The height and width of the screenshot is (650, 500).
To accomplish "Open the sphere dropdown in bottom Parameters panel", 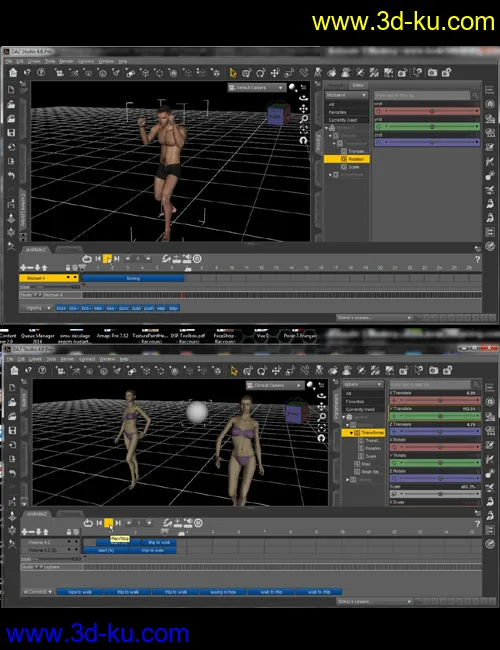I will pyautogui.click(x=363, y=384).
